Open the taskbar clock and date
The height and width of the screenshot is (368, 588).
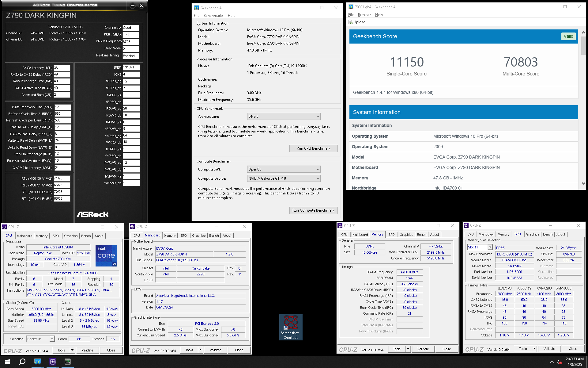click(x=575, y=362)
